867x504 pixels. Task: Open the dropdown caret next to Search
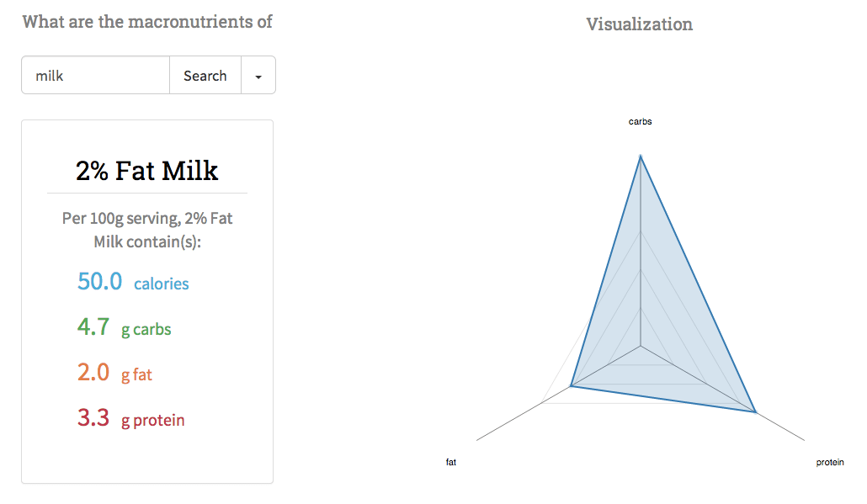click(258, 75)
